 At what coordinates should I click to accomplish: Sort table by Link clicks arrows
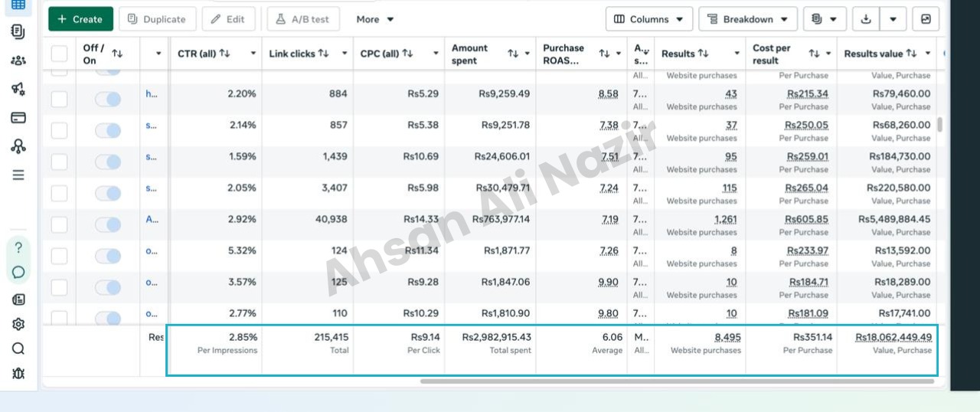click(x=323, y=54)
